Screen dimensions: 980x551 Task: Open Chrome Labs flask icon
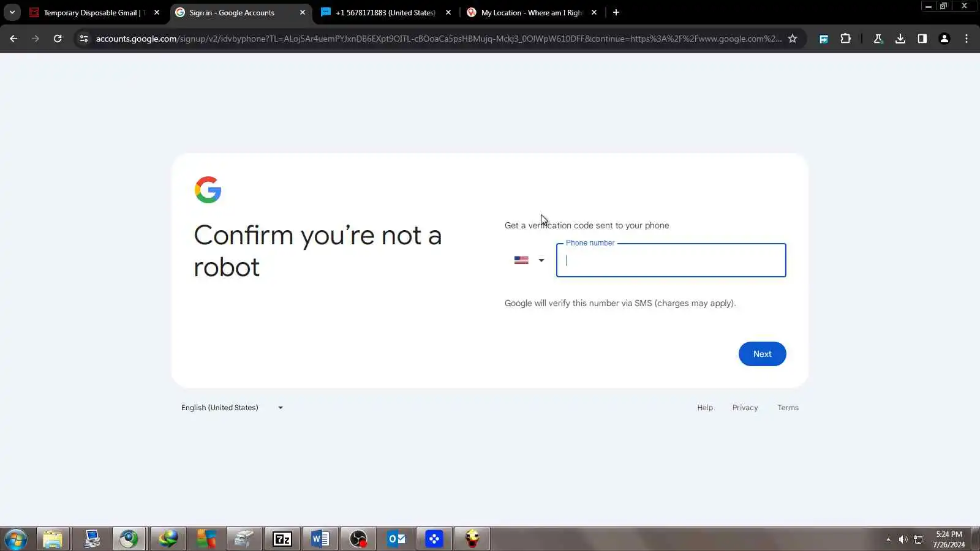coord(878,39)
